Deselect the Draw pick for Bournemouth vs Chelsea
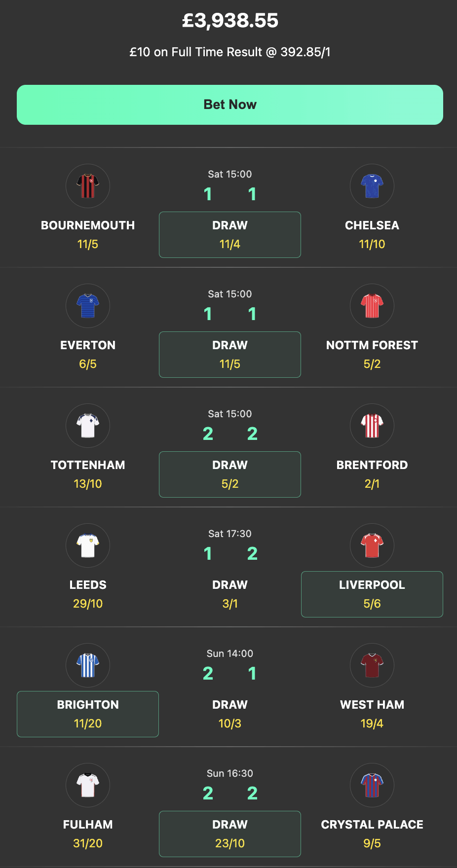 (229, 235)
